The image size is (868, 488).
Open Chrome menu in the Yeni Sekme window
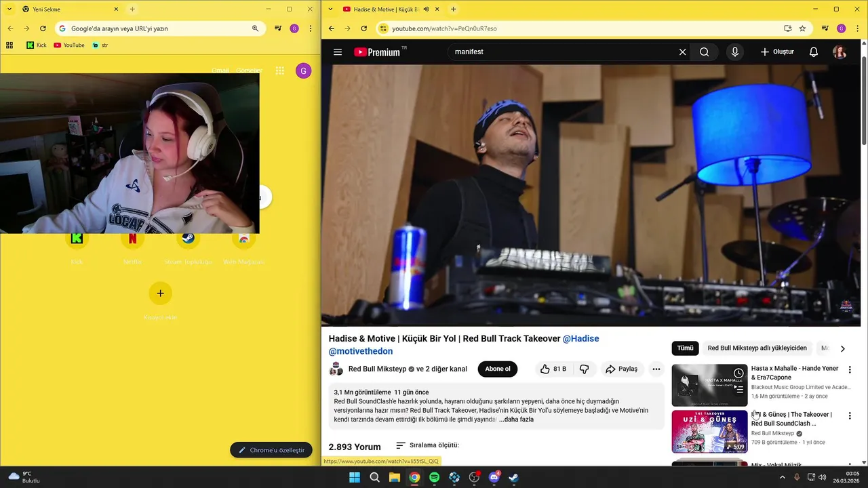[x=310, y=28]
